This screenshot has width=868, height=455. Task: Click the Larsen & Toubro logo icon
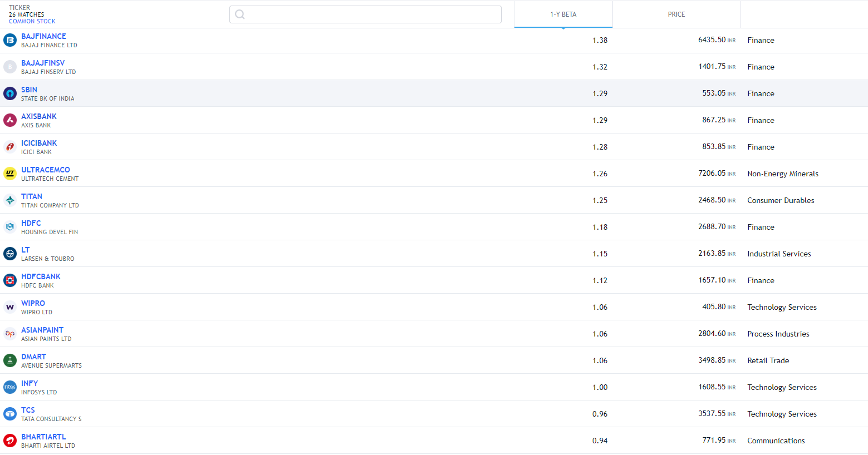pyautogui.click(x=10, y=254)
